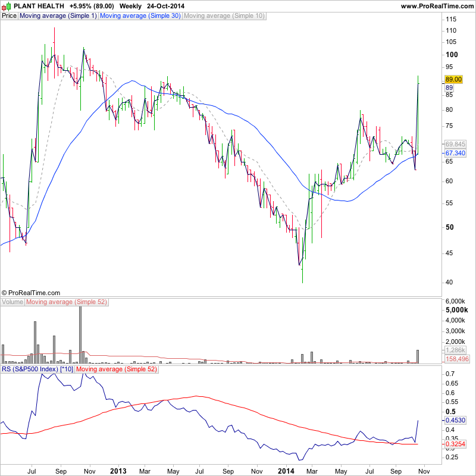Click the gray 69.845 moving average tag
The image size is (476, 476).
pos(455,144)
